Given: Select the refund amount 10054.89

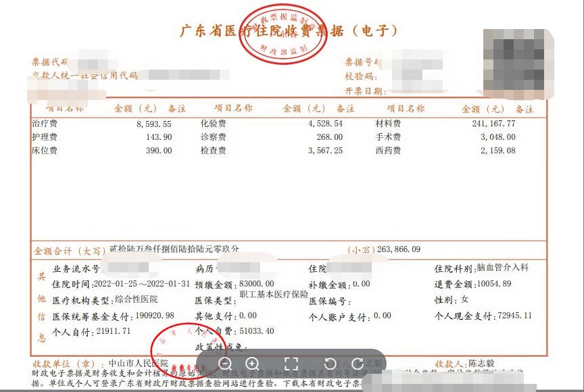Looking at the screenshot, I should [x=494, y=284].
